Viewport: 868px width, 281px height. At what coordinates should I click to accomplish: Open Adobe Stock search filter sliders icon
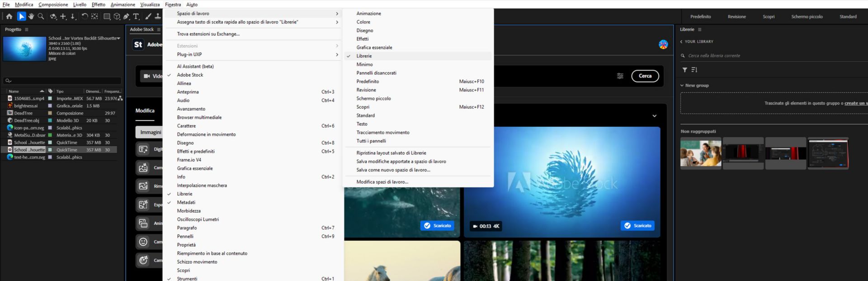[620, 76]
